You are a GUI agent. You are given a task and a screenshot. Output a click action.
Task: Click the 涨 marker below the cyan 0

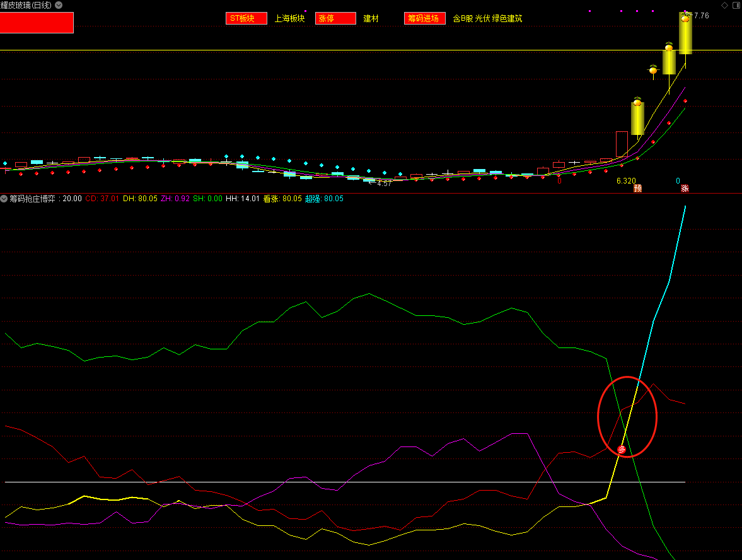(684, 189)
